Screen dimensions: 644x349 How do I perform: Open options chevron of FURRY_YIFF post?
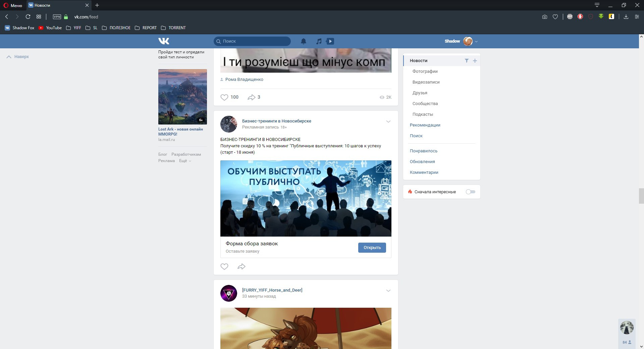[x=388, y=291]
